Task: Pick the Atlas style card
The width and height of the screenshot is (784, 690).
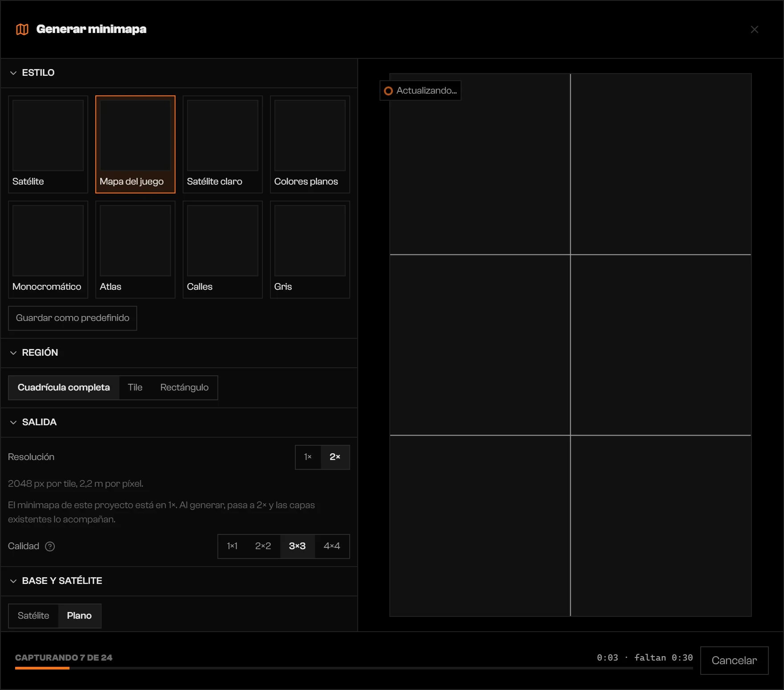Action: click(x=135, y=250)
